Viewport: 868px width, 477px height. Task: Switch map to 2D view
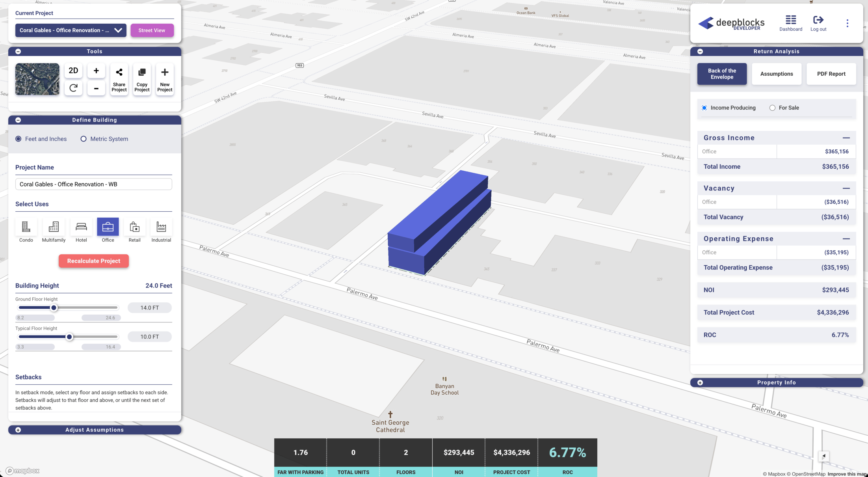point(73,71)
